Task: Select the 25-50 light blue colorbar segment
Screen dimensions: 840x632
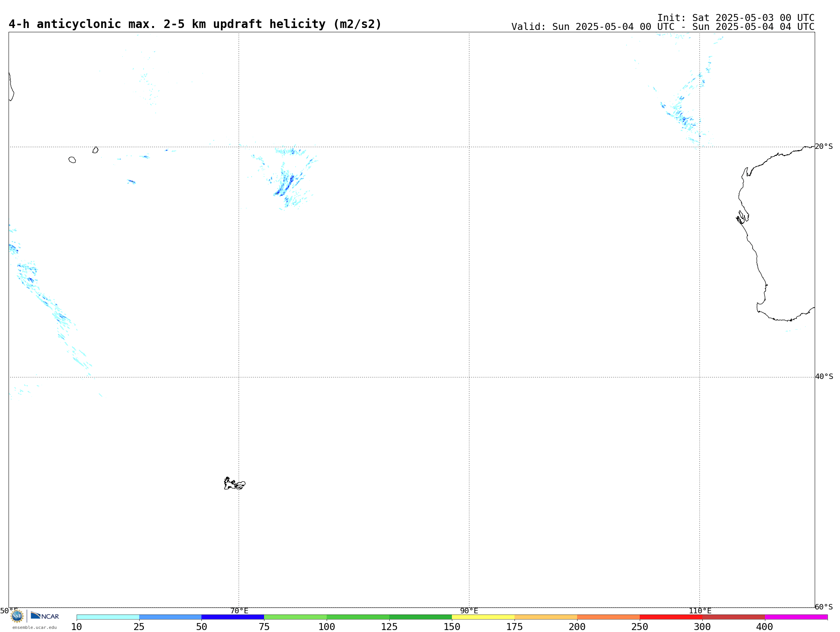Action: 170,617
